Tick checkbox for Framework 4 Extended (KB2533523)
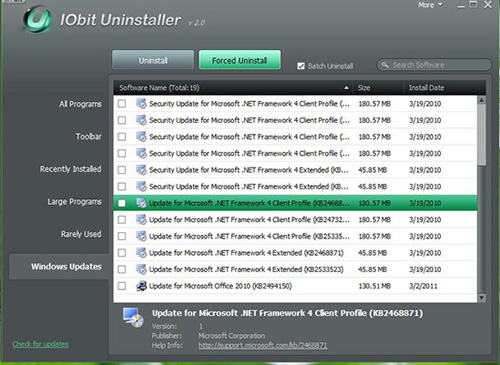This screenshot has height=365, width=500. [x=122, y=269]
